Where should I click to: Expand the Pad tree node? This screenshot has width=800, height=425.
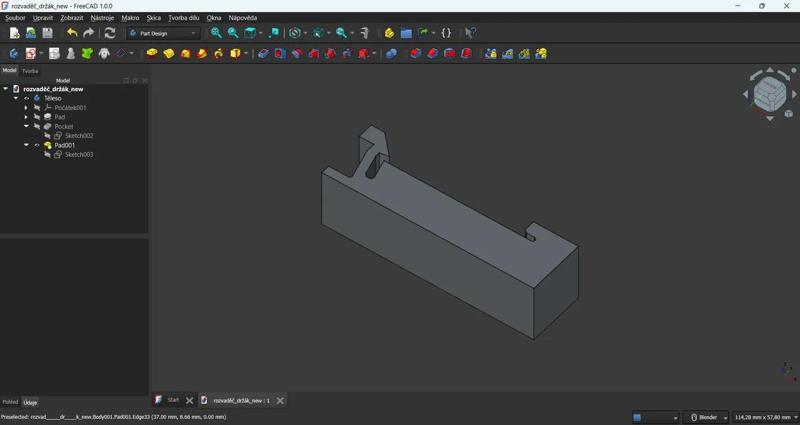[26, 117]
